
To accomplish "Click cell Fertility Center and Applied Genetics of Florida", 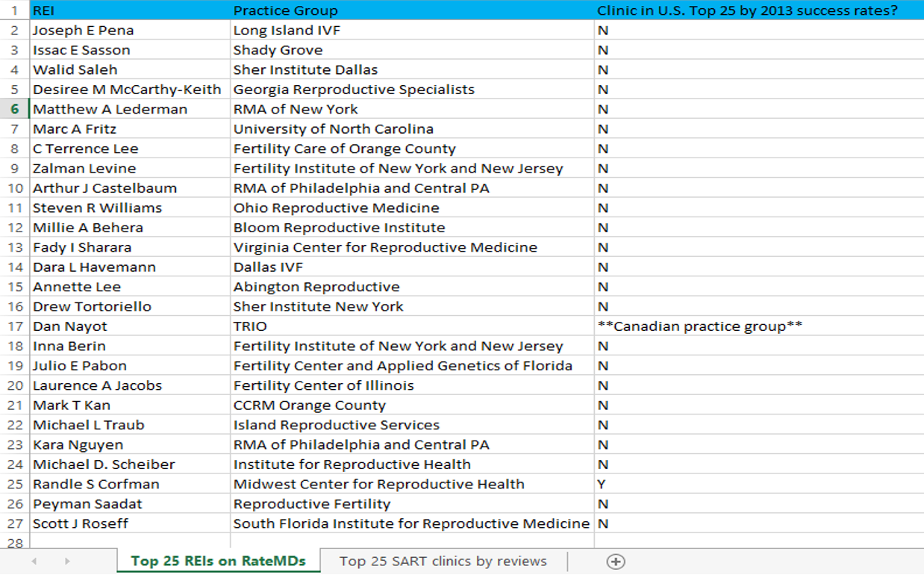I will tap(412, 366).
